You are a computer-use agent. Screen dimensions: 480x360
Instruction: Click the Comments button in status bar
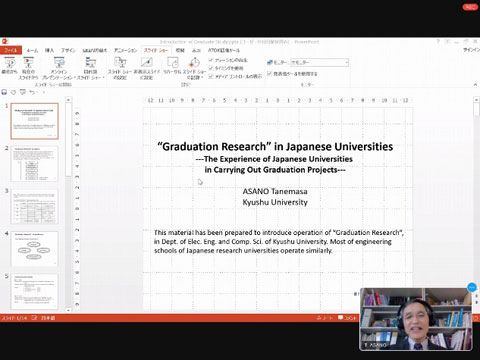[347, 318]
